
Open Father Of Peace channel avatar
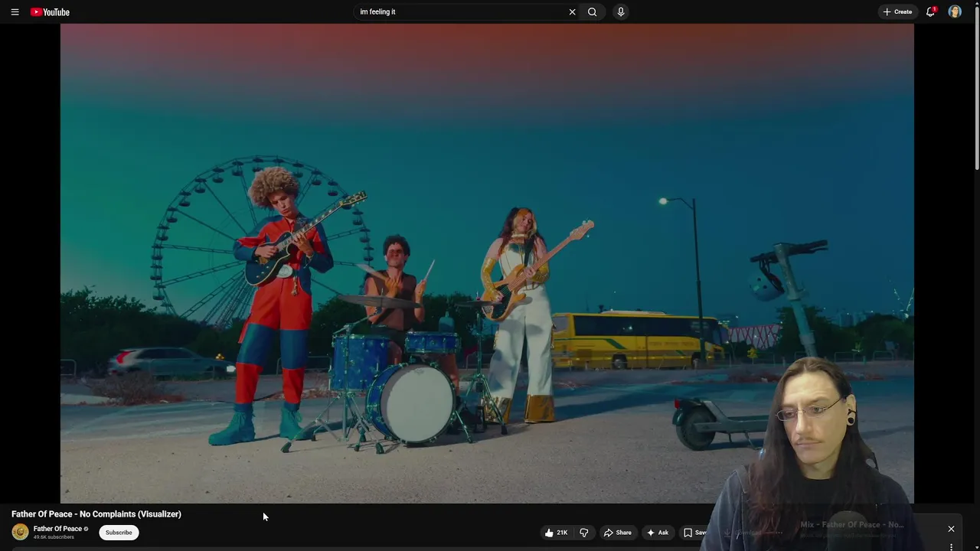[21, 532]
